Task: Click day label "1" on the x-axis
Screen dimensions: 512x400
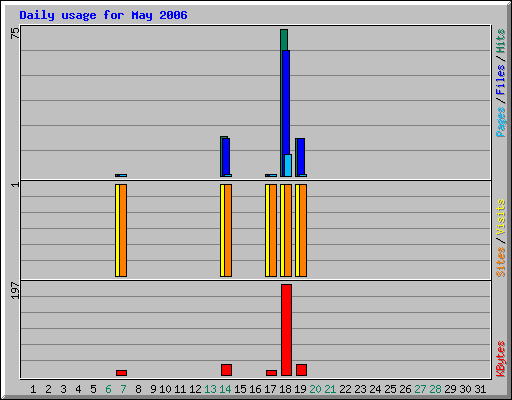Action: (33, 389)
